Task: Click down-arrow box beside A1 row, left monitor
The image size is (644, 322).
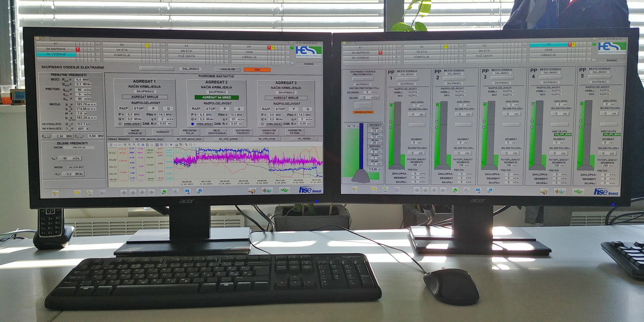Action: coord(97,44)
